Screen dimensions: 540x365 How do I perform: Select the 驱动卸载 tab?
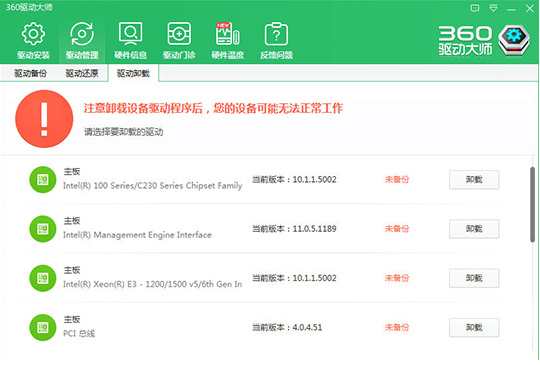[133, 73]
